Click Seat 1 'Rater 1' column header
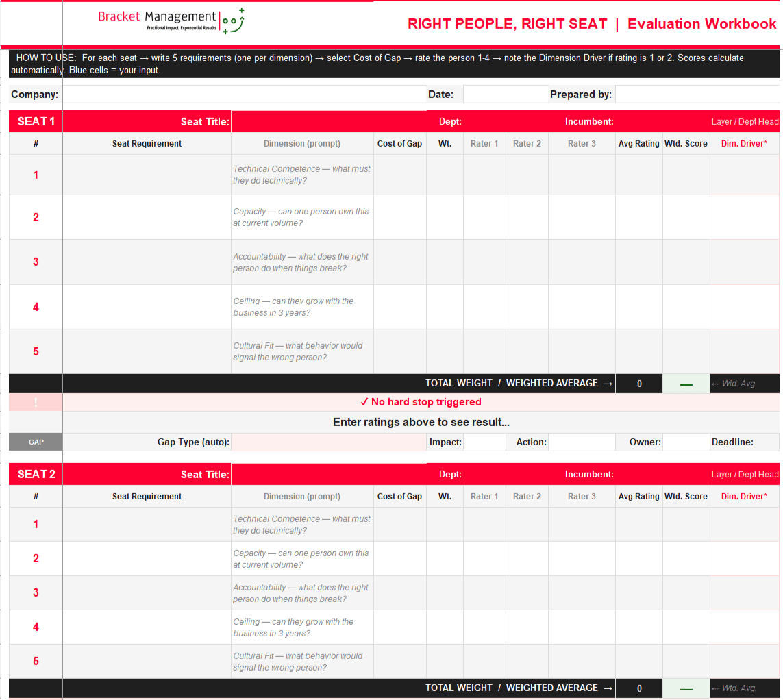 484,144
